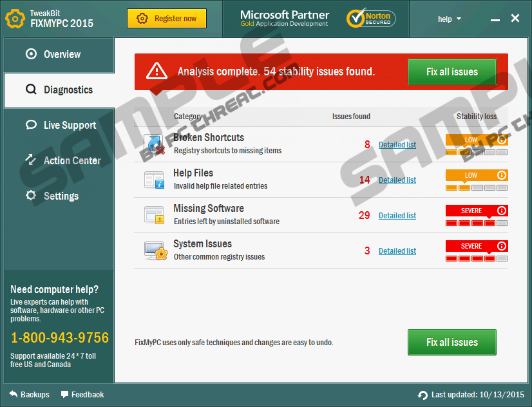The width and height of the screenshot is (532, 407).
Task: Open the Settings section
Action: pyautogui.click(x=59, y=196)
